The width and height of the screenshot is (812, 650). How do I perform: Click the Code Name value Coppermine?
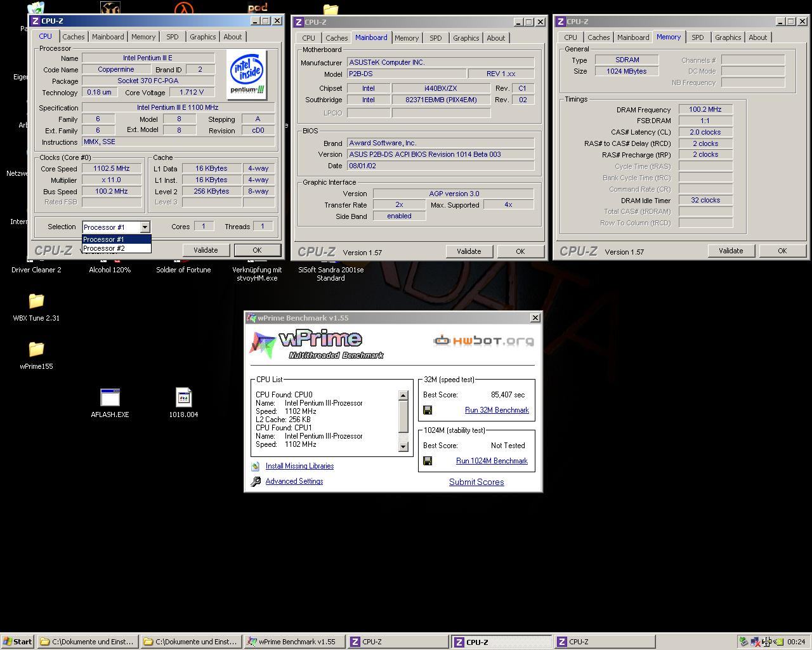coord(116,69)
